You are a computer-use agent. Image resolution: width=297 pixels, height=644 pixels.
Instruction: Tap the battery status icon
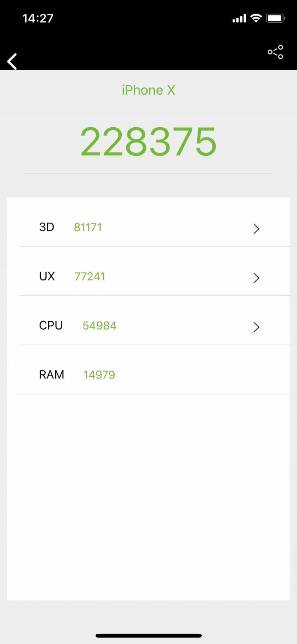coord(276,18)
